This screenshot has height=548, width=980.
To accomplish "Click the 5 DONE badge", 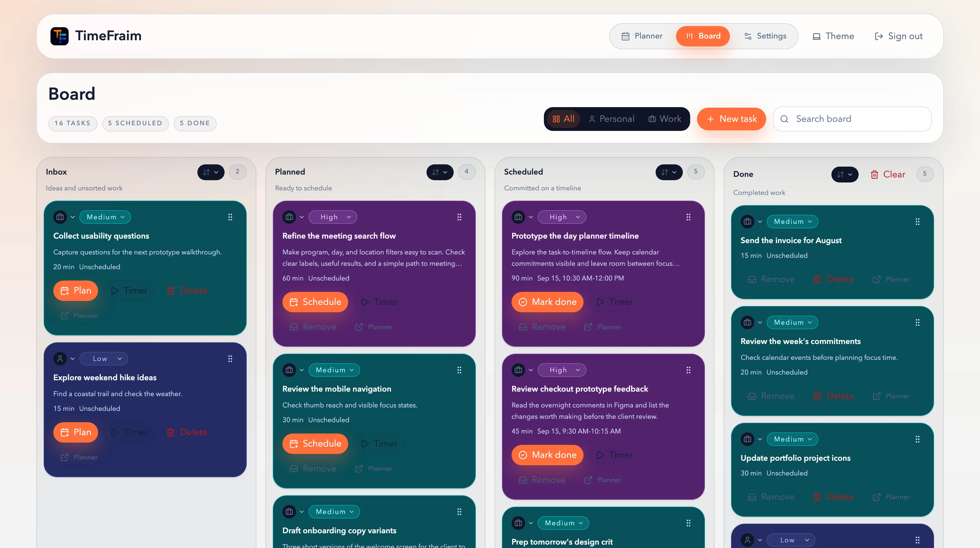I will 195,124.
